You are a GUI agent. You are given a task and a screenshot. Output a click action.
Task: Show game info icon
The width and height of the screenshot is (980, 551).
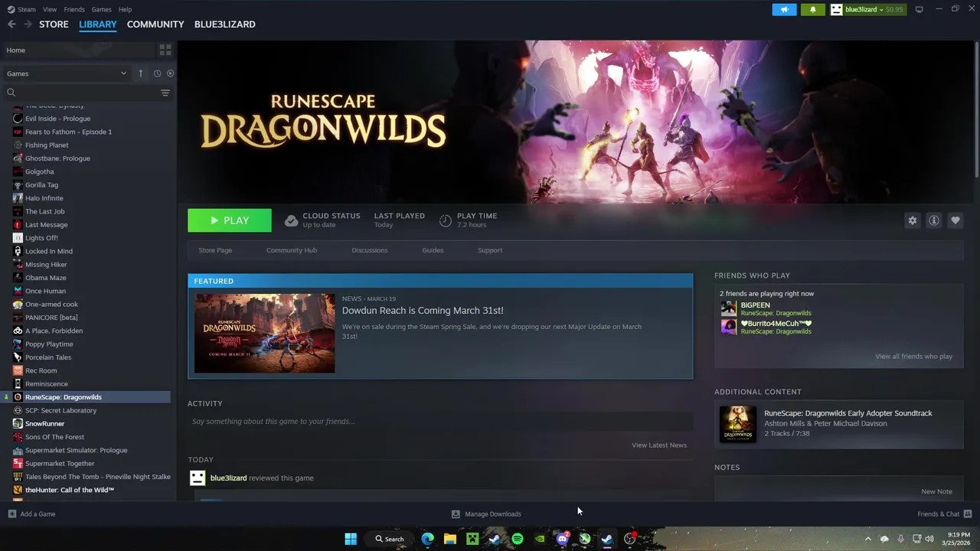(934, 220)
